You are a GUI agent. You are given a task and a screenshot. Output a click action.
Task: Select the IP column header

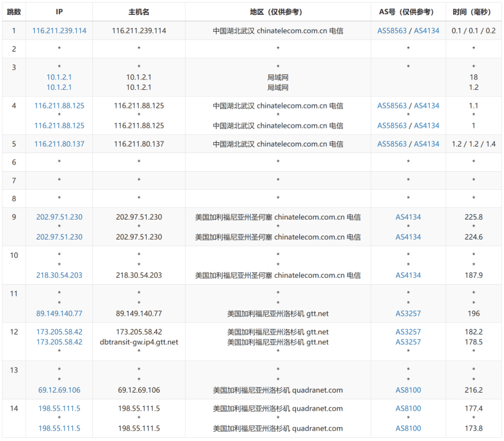click(59, 12)
